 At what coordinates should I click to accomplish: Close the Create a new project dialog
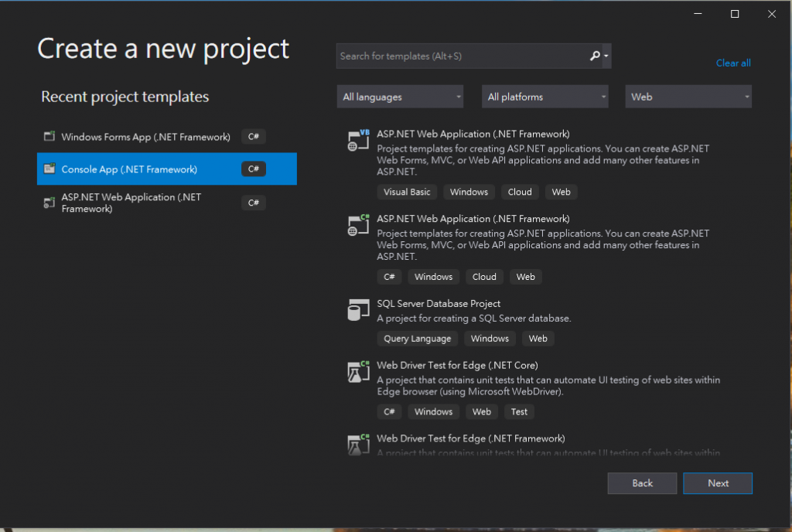(x=771, y=14)
